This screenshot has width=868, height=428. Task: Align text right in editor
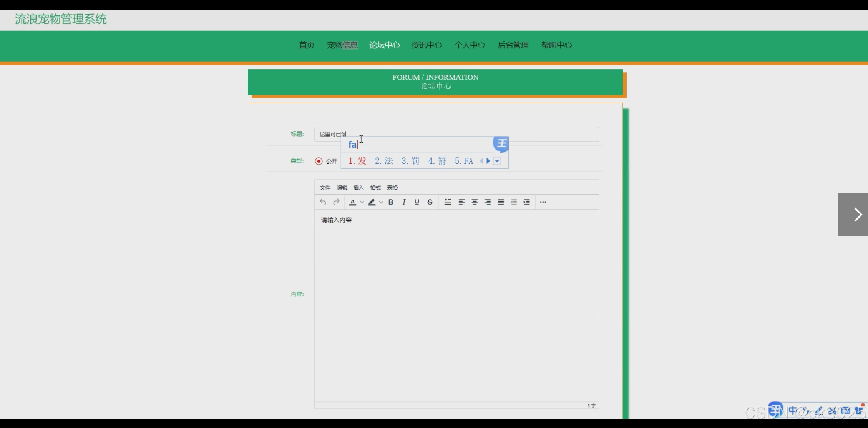tap(488, 202)
